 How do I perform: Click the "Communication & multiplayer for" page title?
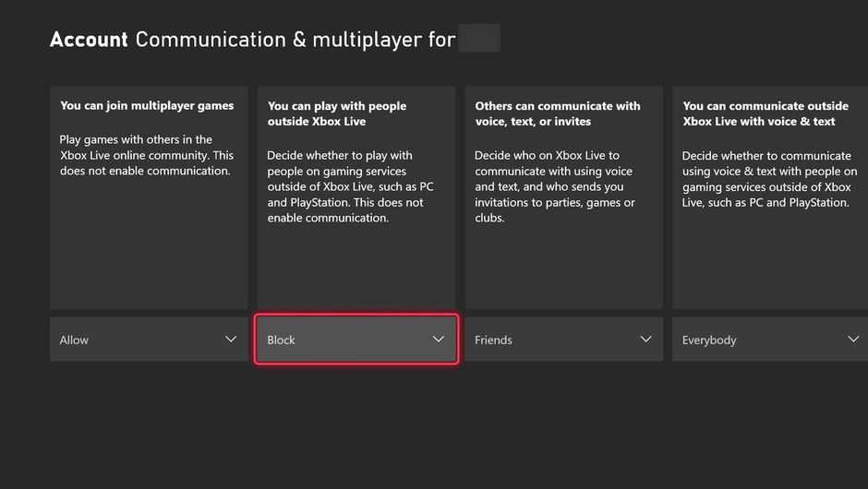coord(295,40)
